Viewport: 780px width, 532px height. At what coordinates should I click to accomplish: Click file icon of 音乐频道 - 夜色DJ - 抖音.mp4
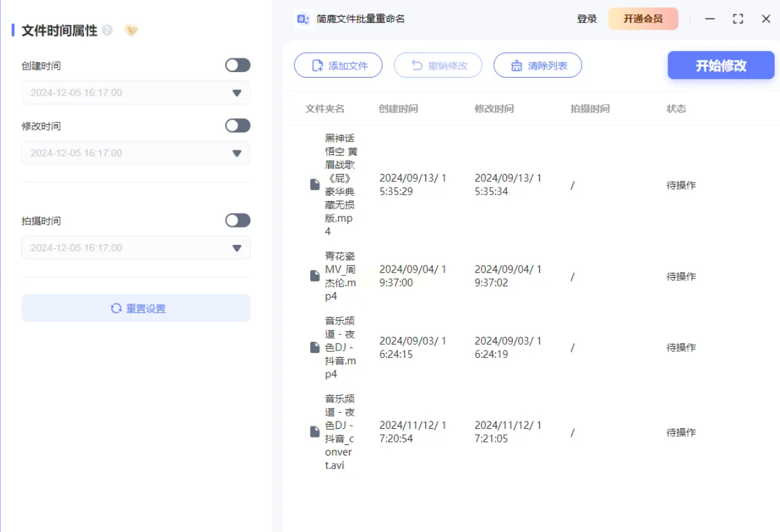pyautogui.click(x=315, y=347)
